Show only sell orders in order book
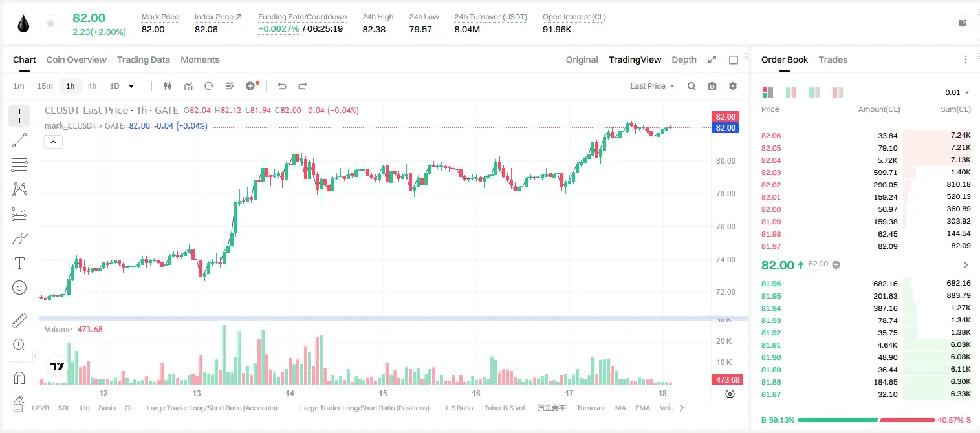The image size is (980, 433). 838,92
